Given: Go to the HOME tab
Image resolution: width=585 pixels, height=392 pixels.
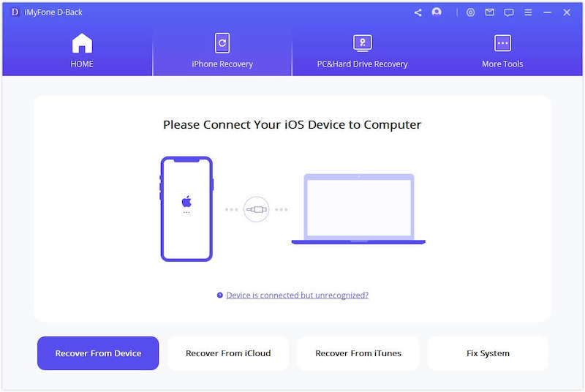Looking at the screenshot, I should tap(82, 51).
